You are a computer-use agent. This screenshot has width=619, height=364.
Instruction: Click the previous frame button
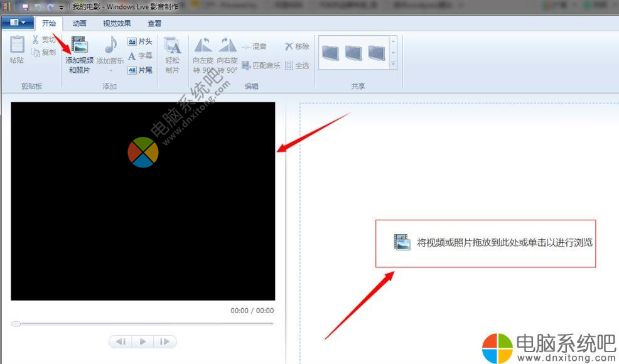click(121, 341)
